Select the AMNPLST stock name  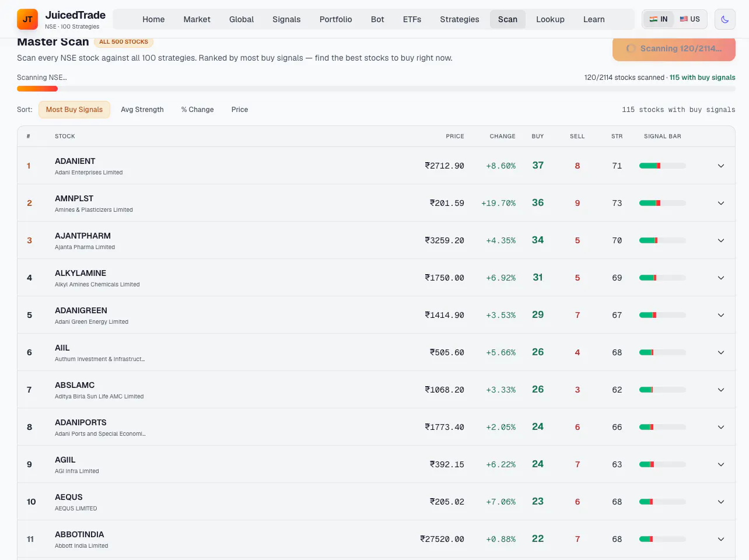[x=74, y=198]
